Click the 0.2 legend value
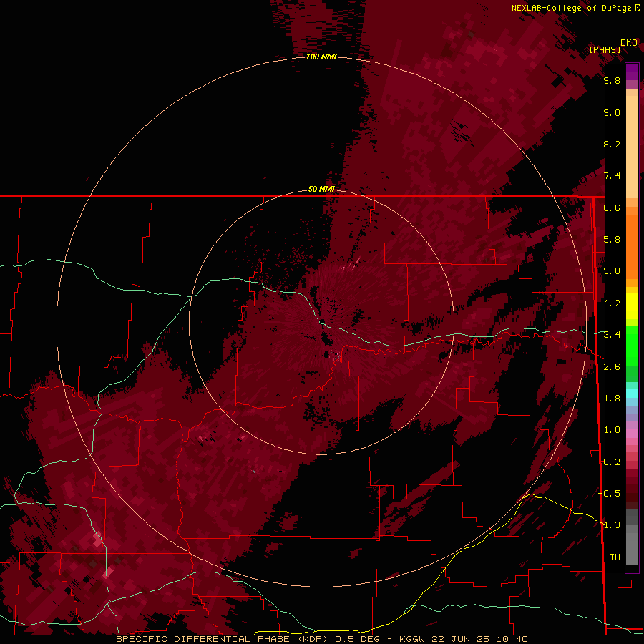The height and width of the screenshot is (644, 644). point(612,462)
